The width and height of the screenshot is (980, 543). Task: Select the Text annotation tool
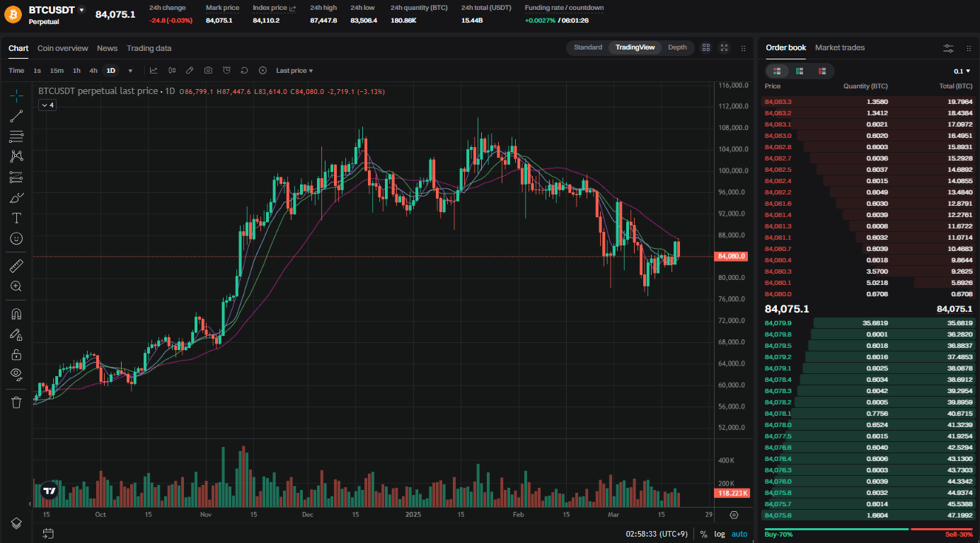[16, 218]
